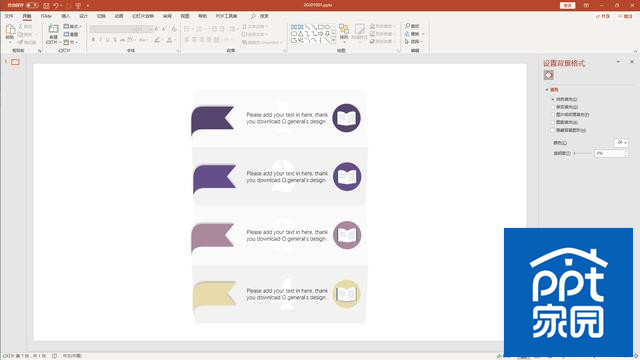
Task: Open the fill color dropdown in format pane
Action: point(621,142)
